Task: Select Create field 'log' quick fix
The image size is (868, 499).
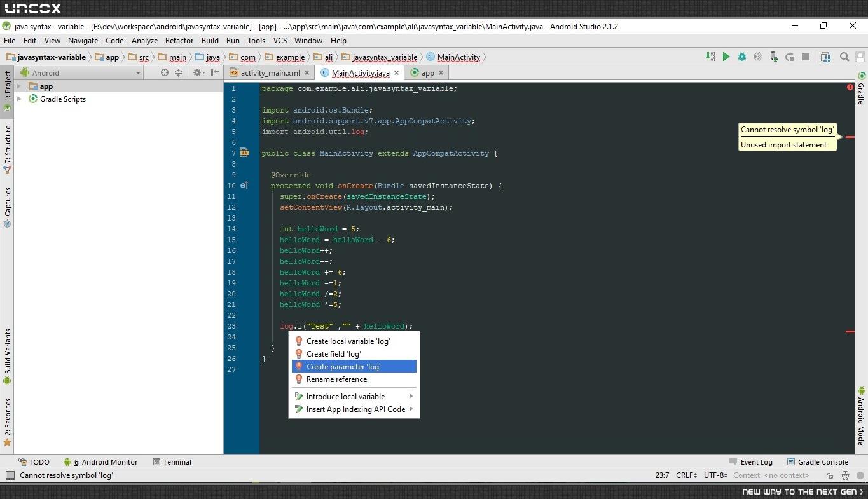Action: click(354, 354)
